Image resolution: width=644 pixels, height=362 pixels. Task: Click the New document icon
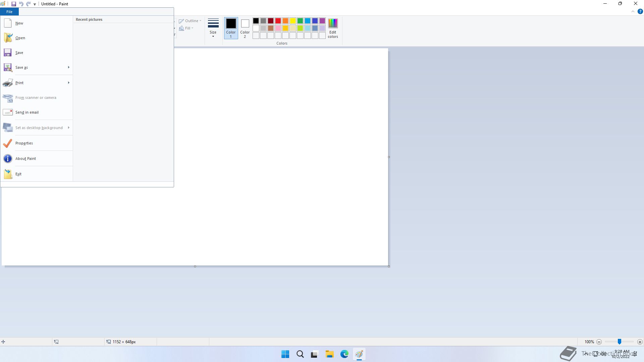(8, 23)
